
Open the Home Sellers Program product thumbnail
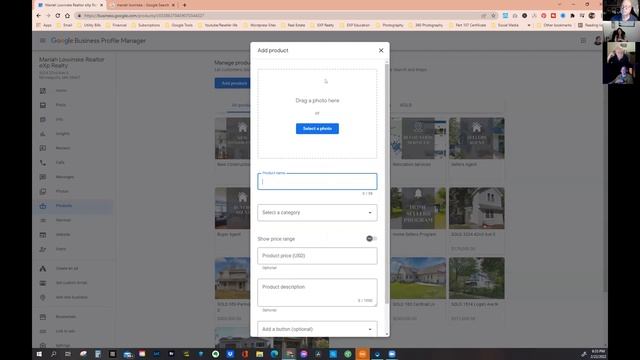point(418,208)
